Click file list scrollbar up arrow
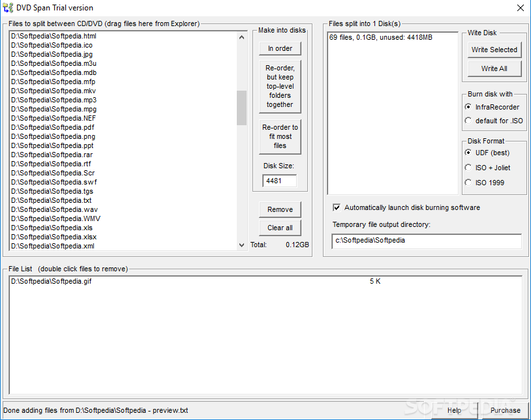 [241, 37]
